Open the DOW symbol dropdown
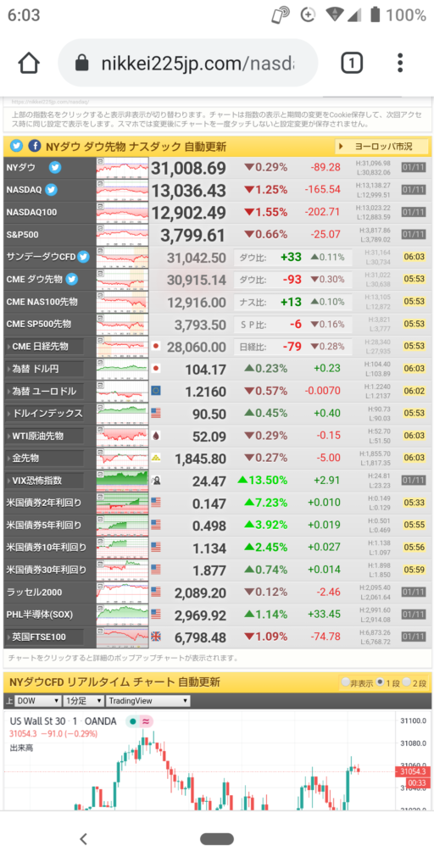This screenshot has width=434, height=868. 38,701
